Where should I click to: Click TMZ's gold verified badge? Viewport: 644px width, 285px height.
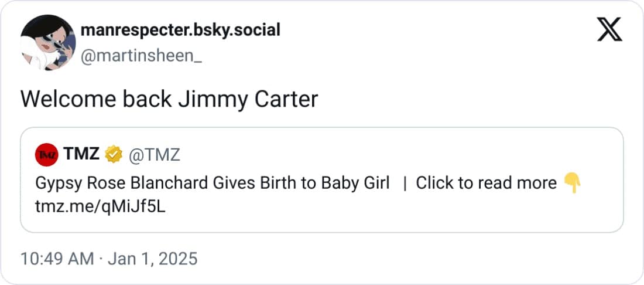113,155
